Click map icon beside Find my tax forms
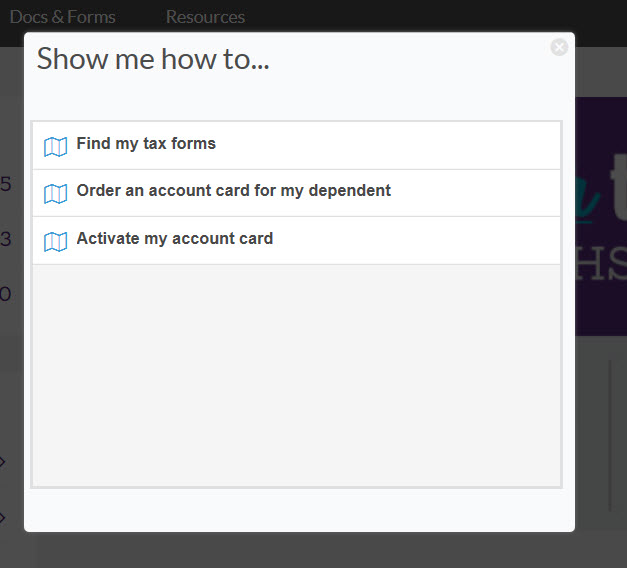The width and height of the screenshot is (627, 568). click(56, 147)
